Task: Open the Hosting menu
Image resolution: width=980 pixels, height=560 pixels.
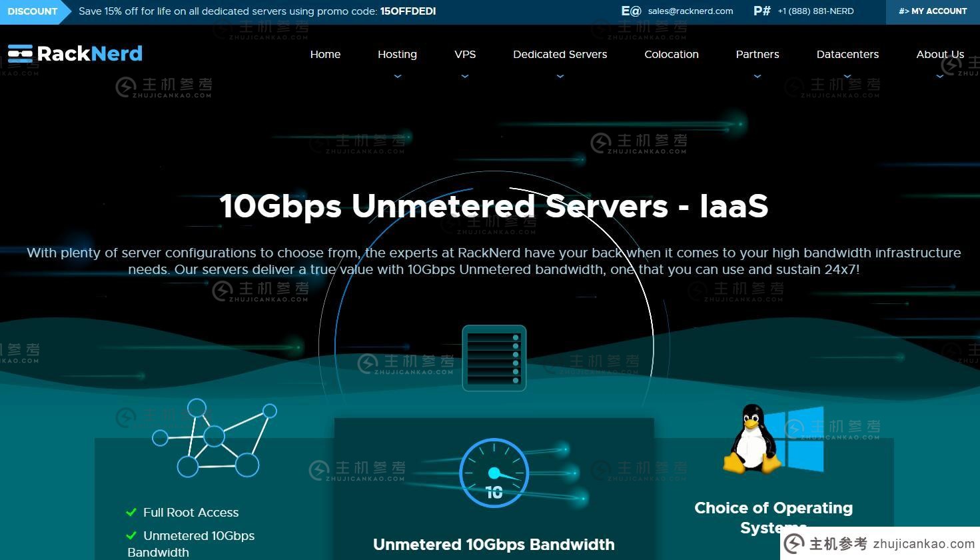Action: pyautogui.click(x=397, y=54)
